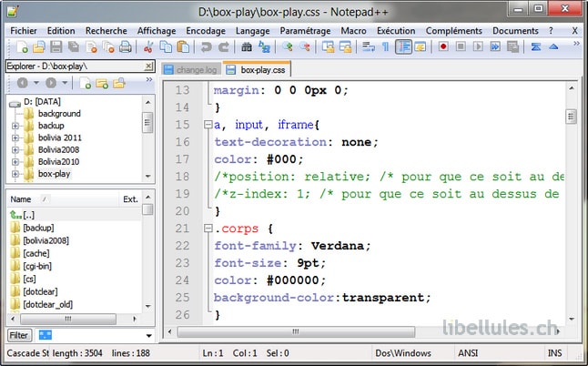Copy selection toolbar icon

166,46
